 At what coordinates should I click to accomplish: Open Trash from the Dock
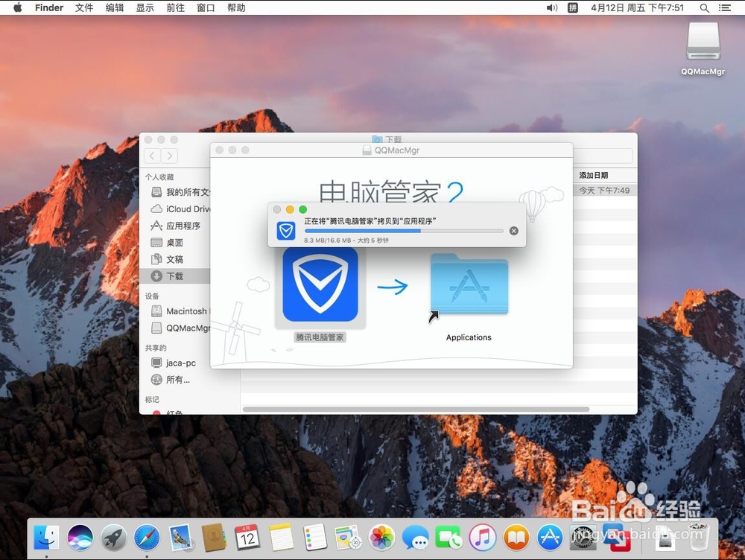699,537
